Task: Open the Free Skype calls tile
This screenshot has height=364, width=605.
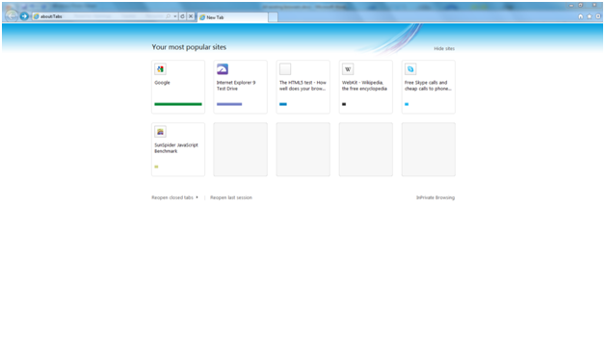Action: pos(429,87)
